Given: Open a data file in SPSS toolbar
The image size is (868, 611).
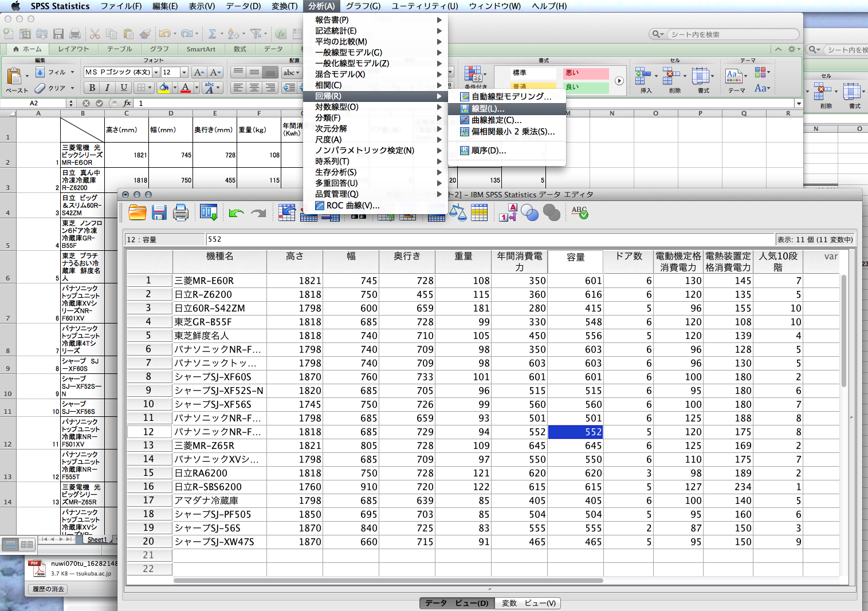Looking at the screenshot, I should coord(138,212).
